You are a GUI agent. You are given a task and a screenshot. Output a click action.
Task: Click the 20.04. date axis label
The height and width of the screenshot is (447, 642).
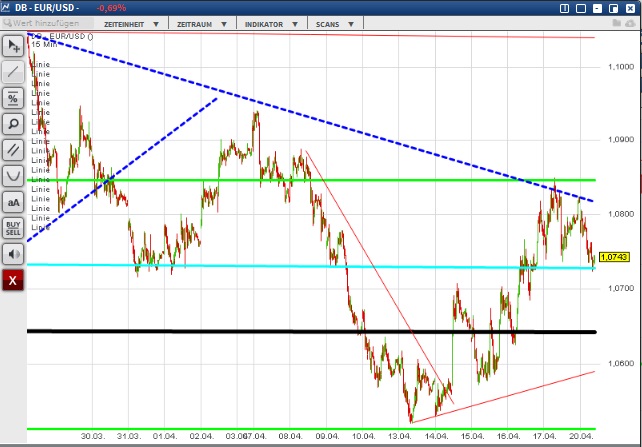(x=581, y=436)
